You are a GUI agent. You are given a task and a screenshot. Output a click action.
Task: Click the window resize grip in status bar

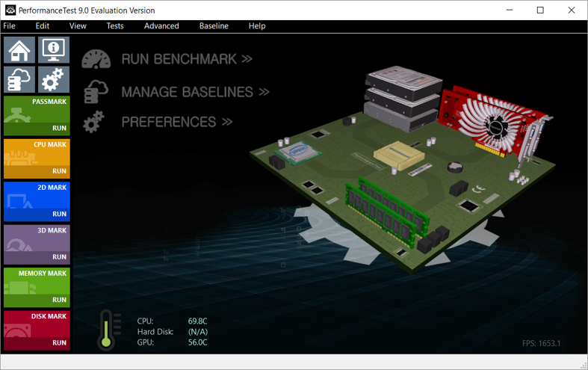pos(583,366)
